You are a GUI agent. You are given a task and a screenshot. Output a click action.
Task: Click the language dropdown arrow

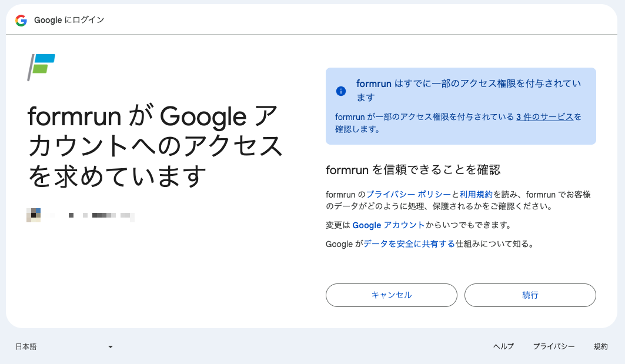point(111,347)
